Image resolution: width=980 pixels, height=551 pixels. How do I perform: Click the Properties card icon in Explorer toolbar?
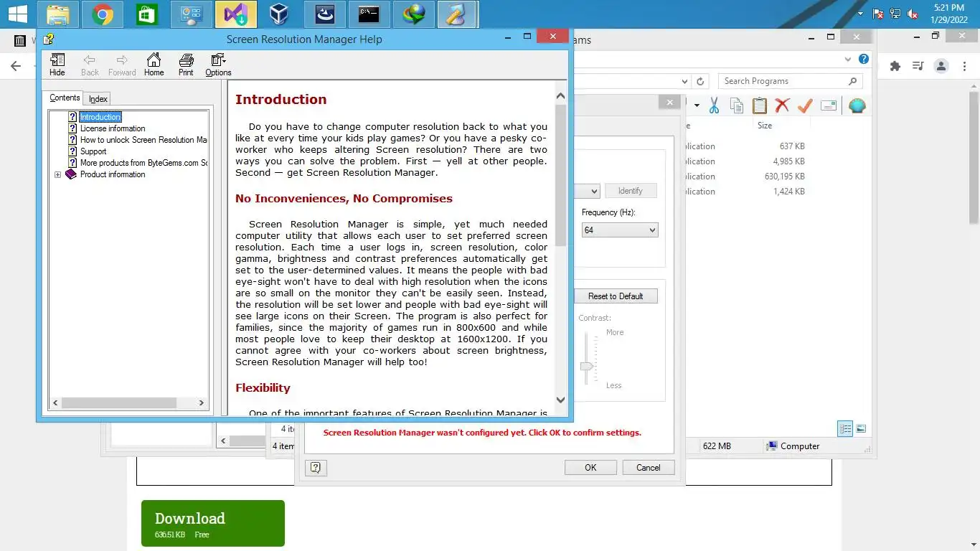(829, 106)
